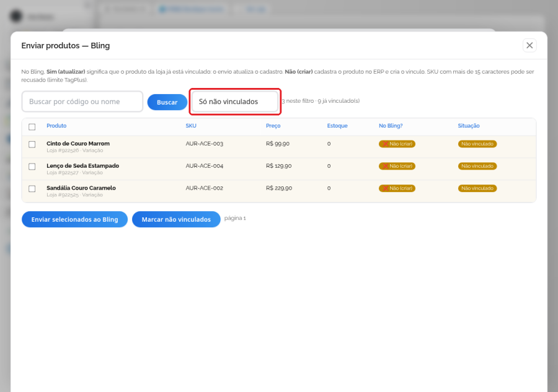This screenshot has width=558, height=392.
Task: Click the SKU column header
Action: 191,126
